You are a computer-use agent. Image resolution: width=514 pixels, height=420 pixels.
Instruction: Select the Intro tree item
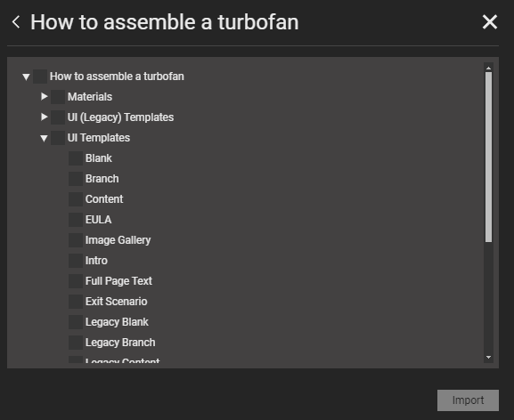click(96, 261)
